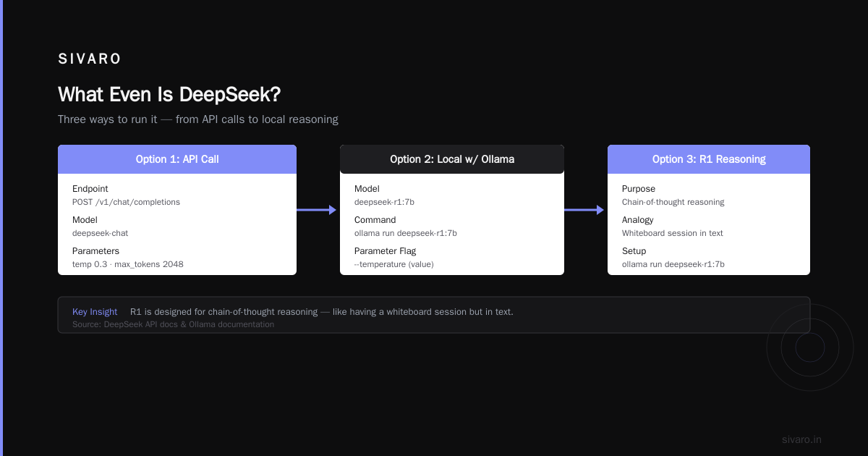Click the '--temperature (value)' text

(x=394, y=265)
